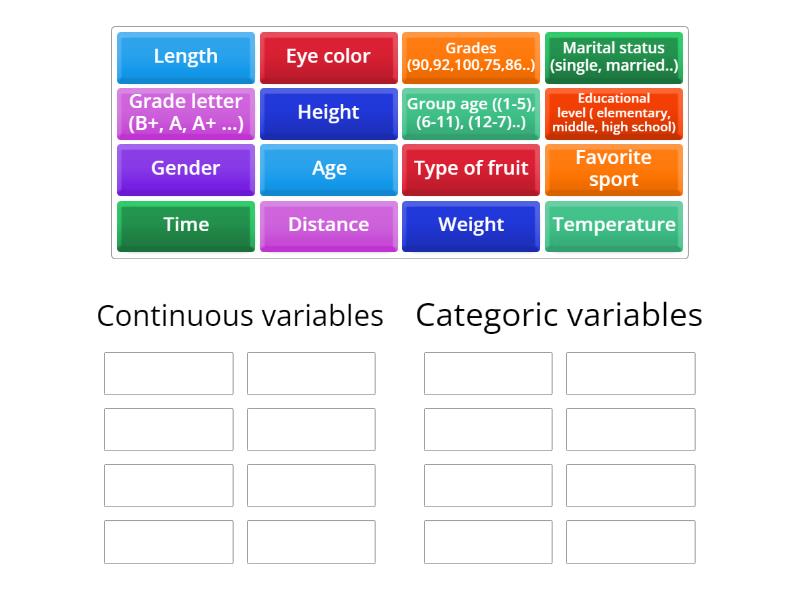The image size is (800, 600).
Task: Click the top-right empty slot under Categoric variables
Action: point(630,373)
